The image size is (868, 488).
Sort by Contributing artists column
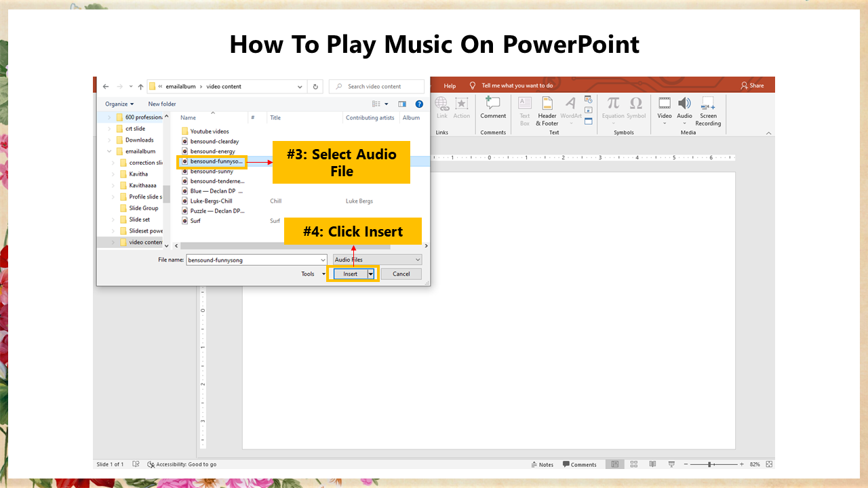(370, 118)
